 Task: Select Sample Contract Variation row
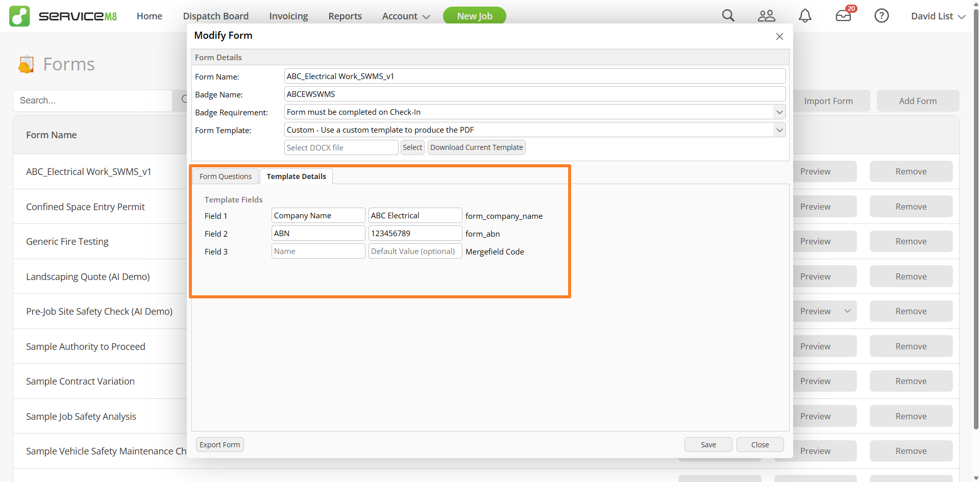[x=80, y=381]
